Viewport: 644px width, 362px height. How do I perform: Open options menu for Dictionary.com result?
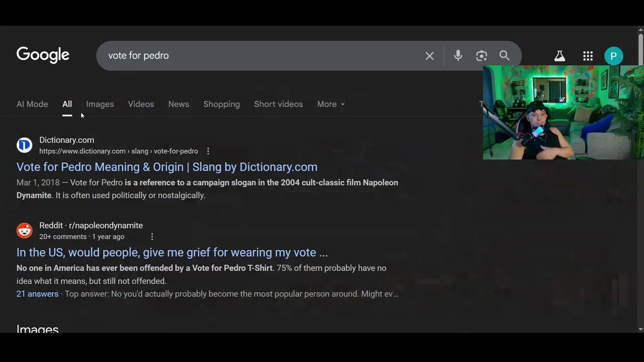pos(208,151)
